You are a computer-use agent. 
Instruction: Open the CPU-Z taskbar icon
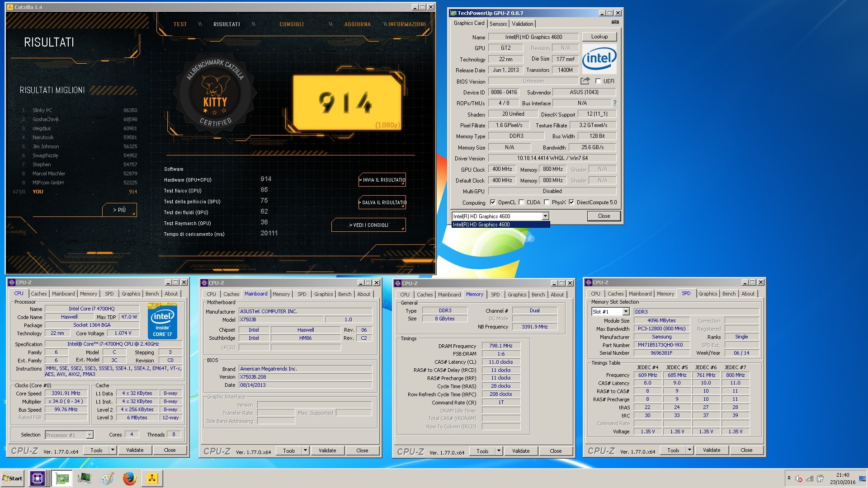click(38, 478)
